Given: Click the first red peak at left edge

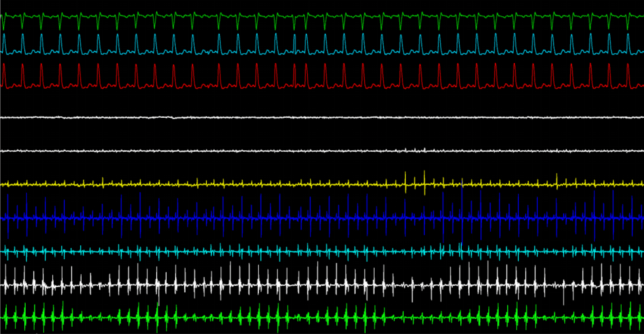Looking at the screenshot, I should point(4,74).
